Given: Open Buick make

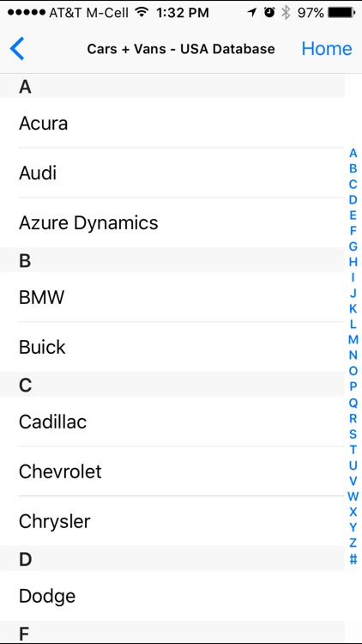Looking at the screenshot, I should 172,347.
